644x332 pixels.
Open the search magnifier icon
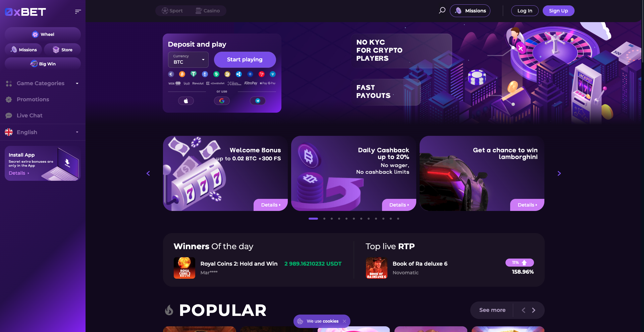[442, 10]
